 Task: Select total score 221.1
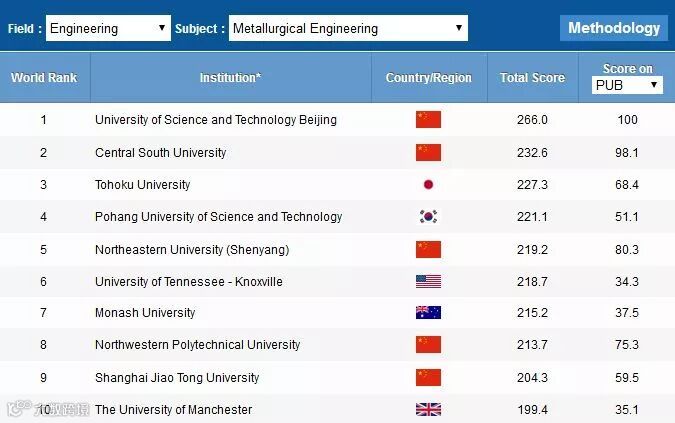point(533,216)
